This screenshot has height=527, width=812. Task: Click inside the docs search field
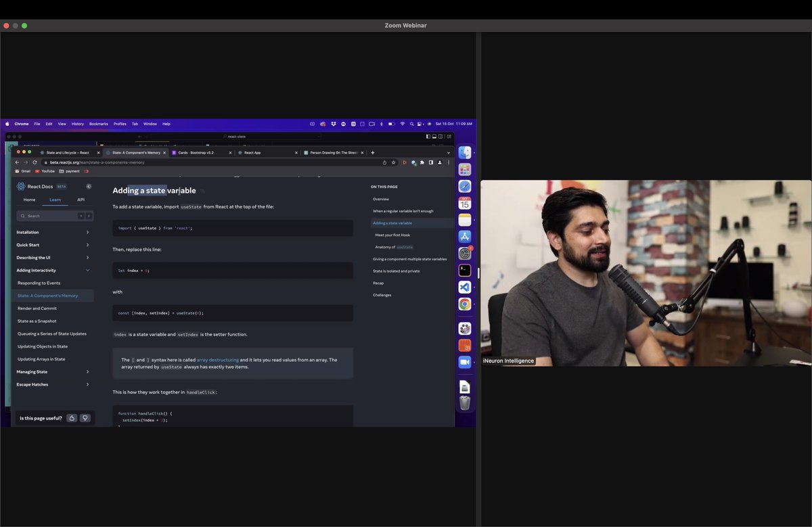click(x=47, y=215)
